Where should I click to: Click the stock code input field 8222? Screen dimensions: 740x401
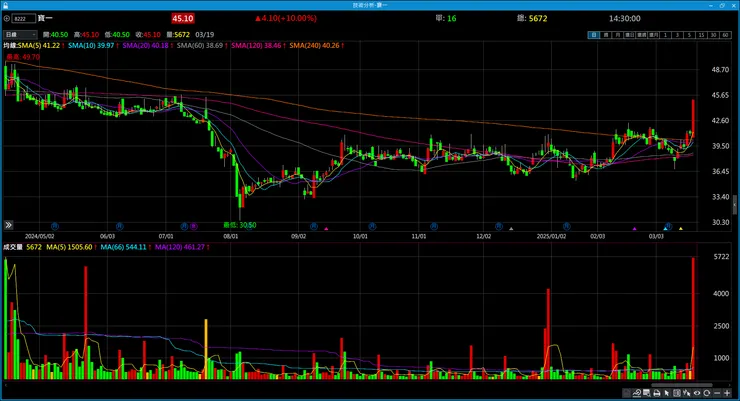click(x=24, y=18)
